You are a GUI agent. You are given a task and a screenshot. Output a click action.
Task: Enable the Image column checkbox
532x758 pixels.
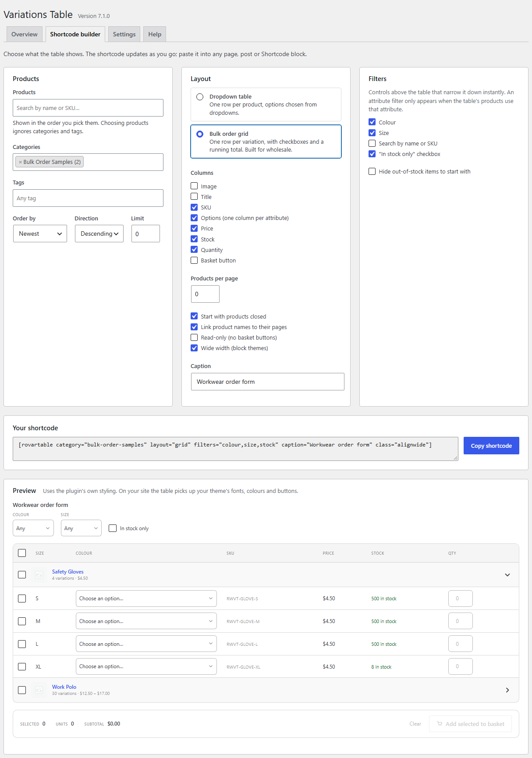click(194, 186)
